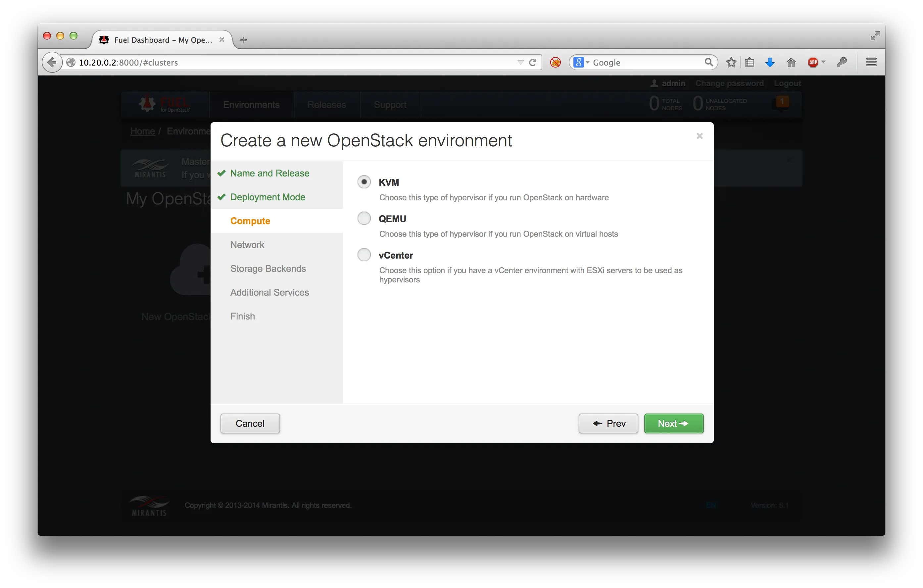
Task: Open a new browser tab
Action: pyautogui.click(x=243, y=40)
